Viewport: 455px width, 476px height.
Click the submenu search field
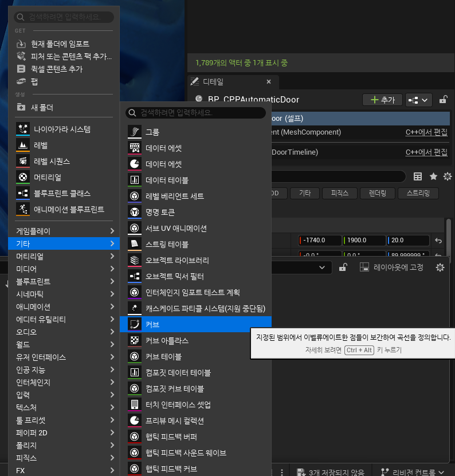[195, 113]
